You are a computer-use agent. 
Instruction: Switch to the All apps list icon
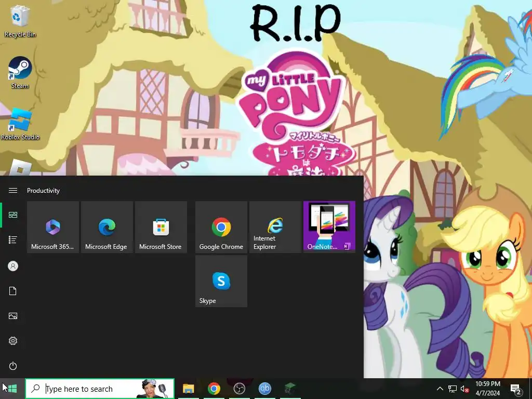[13, 240]
